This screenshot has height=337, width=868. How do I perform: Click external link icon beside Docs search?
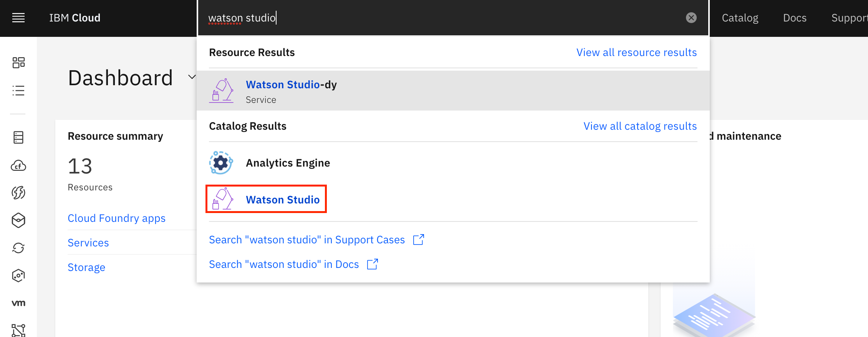tap(372, 264)
